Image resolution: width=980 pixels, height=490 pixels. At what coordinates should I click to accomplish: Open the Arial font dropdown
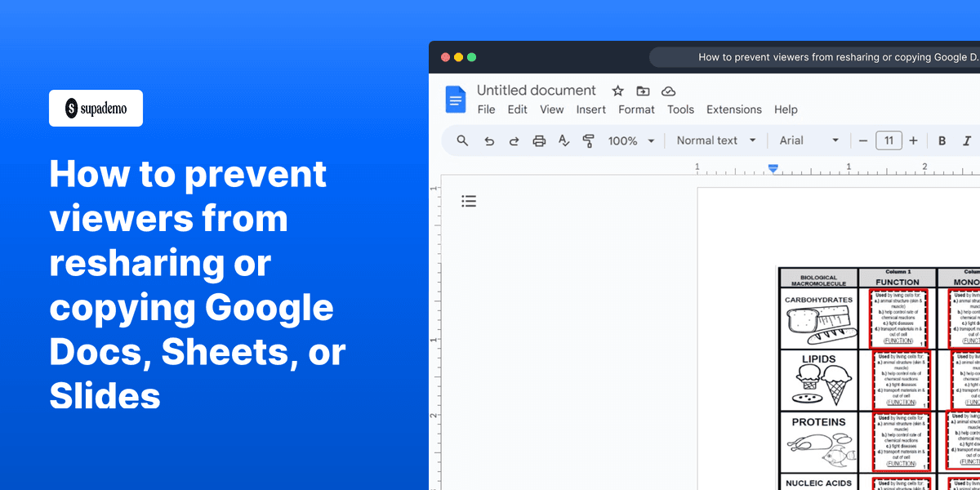[x=808, y=140]
